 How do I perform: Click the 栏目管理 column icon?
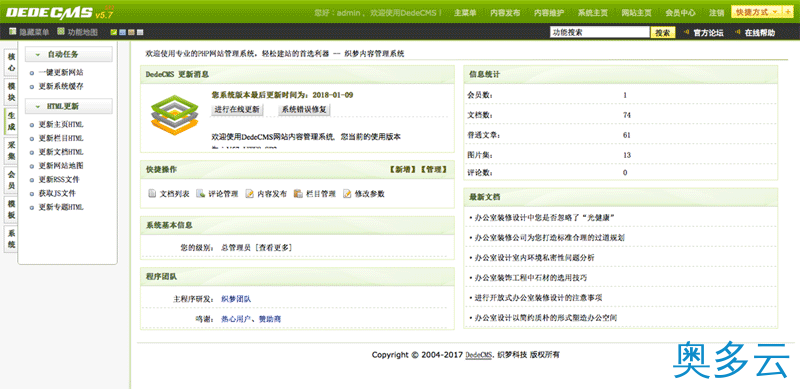(298, 194)
